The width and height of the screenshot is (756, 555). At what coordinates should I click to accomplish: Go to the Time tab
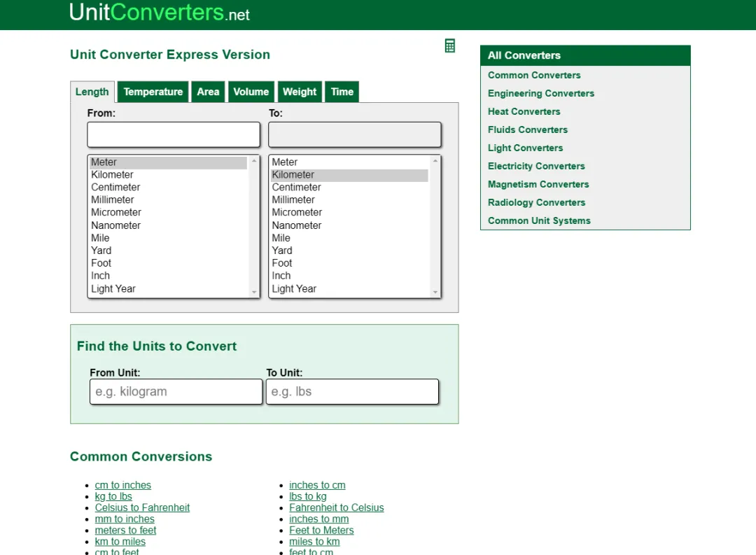pos(342,92)
